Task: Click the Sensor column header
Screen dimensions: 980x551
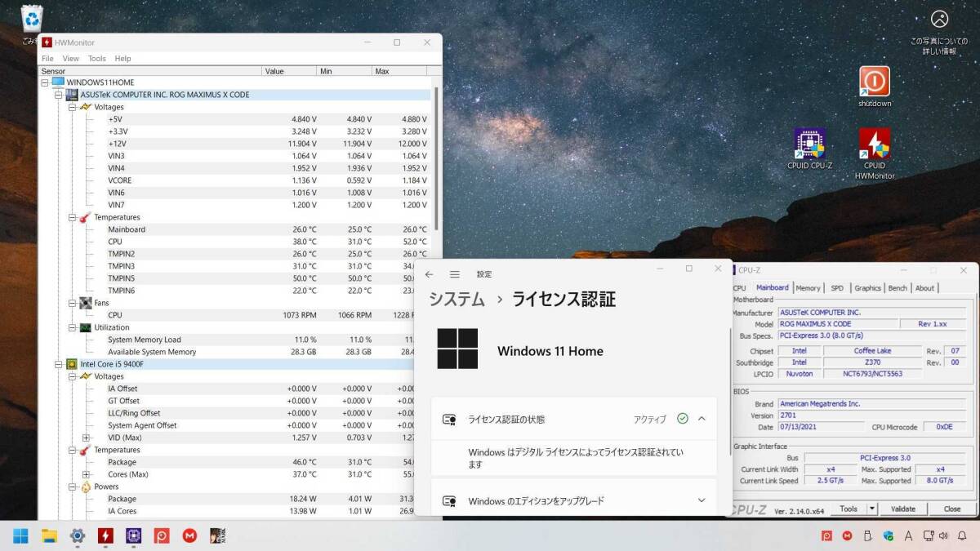Action: (x=150, y=71)
